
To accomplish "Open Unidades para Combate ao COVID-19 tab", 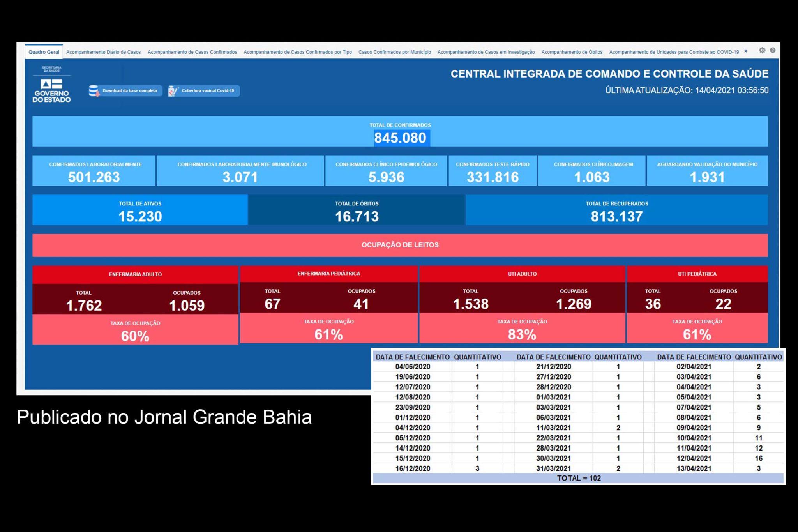I will coord(674,52).
